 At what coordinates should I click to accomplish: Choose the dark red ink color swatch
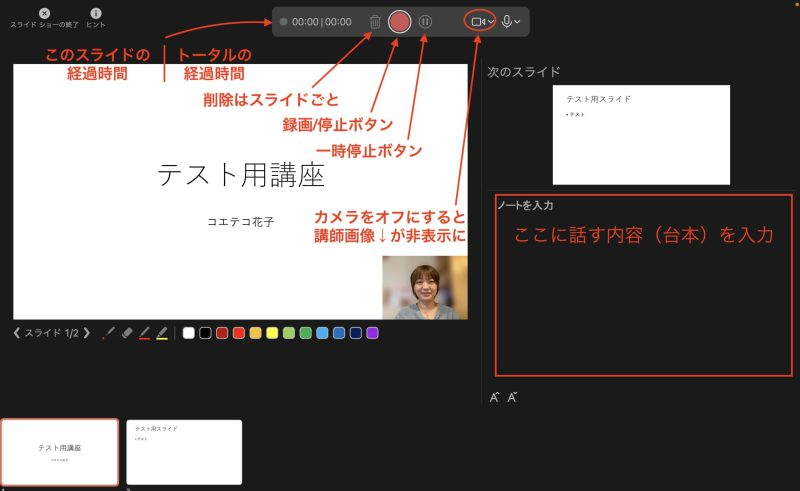tap(222, 333)
